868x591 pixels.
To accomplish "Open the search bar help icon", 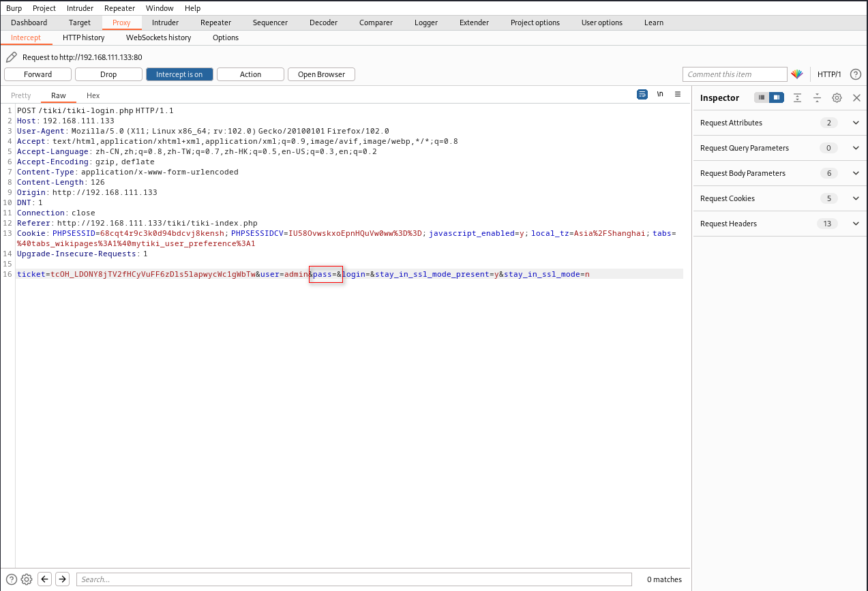I will [x=12, y=579].
